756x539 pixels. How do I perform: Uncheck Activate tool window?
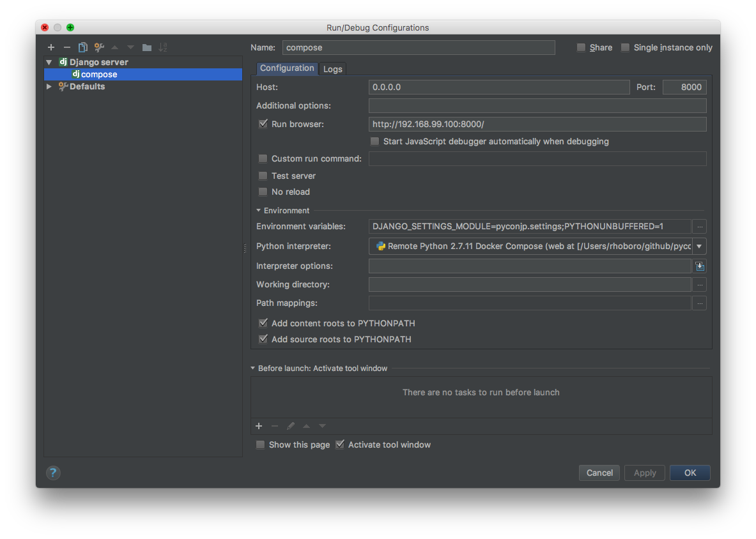pos(340,444)
